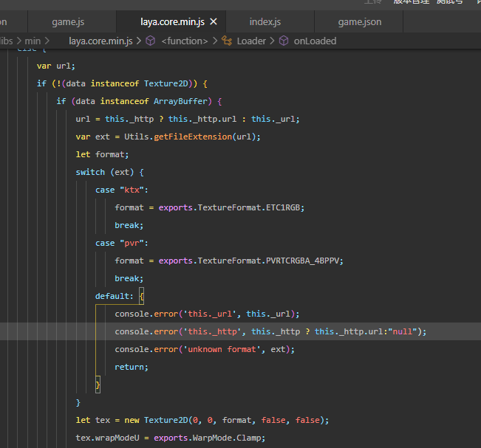481x448 pixels.
Task: Open the onLoaded breadcrumb item
Action: click(315, 41)
